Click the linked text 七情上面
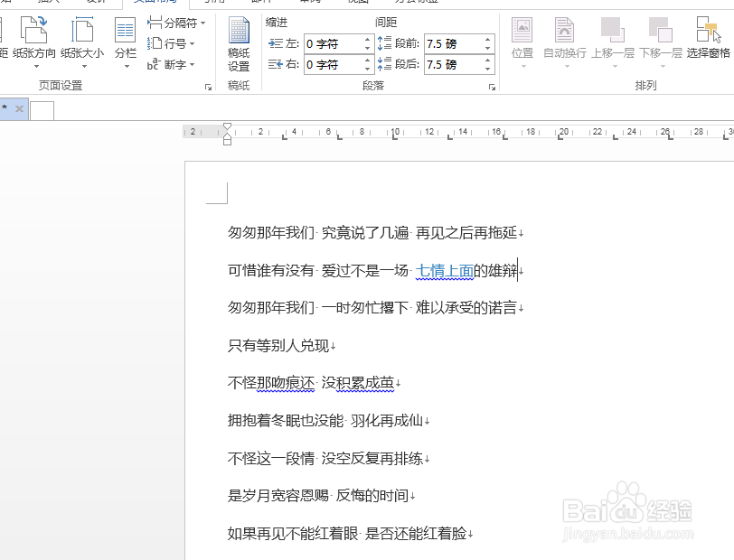734x560 pixels. (444, 271)
